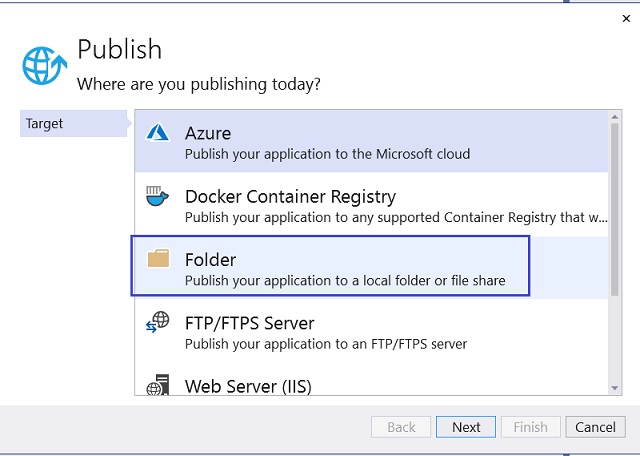The width and height of the screenshot is (640, 456).
Task: Open the Target step tab
Action: [x=74, y=123]
